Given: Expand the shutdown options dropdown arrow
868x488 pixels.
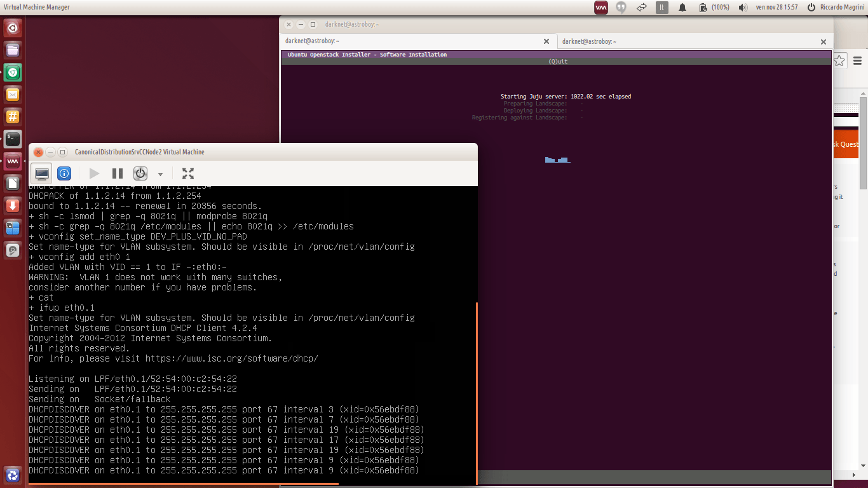Looking at the screenshot, I should click(x=160, y=174).
